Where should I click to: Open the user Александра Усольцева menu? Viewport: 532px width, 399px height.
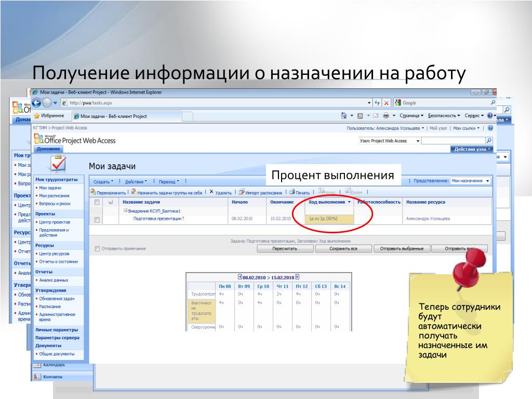[385, 128]
